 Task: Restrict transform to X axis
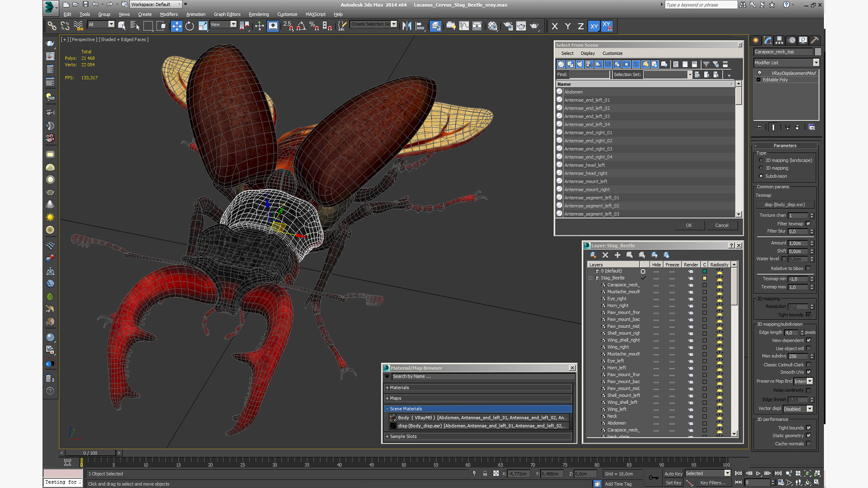[x=555, y=26]
